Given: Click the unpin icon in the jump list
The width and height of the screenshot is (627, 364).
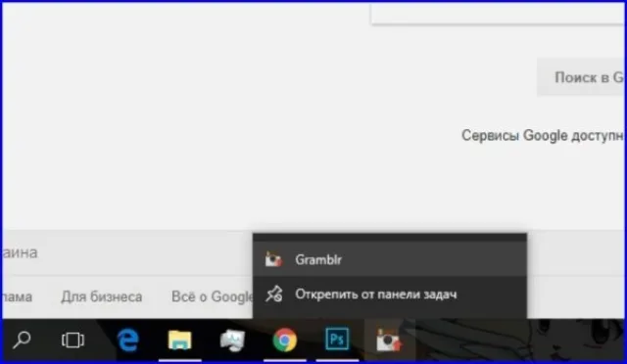Looking at the screenshot, I should (x=274, y=295).
